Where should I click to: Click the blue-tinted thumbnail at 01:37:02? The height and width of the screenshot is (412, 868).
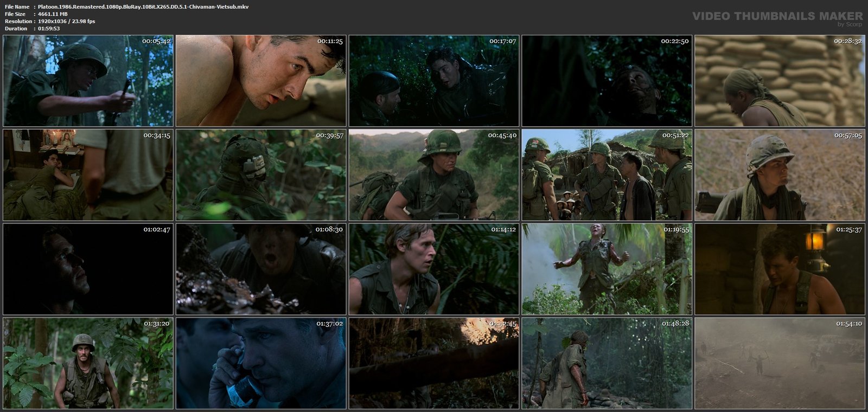pos(261,363)
